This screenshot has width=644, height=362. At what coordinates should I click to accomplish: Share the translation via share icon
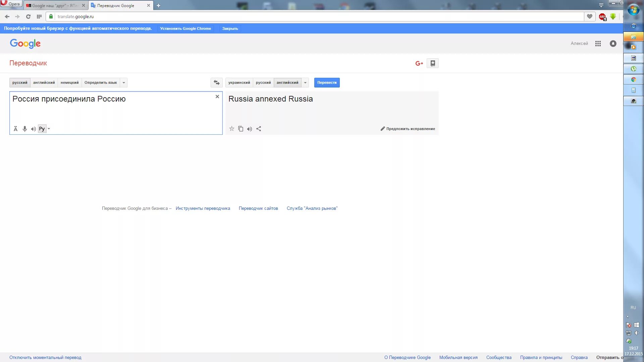pyautogui.click(x=259, y=129)
